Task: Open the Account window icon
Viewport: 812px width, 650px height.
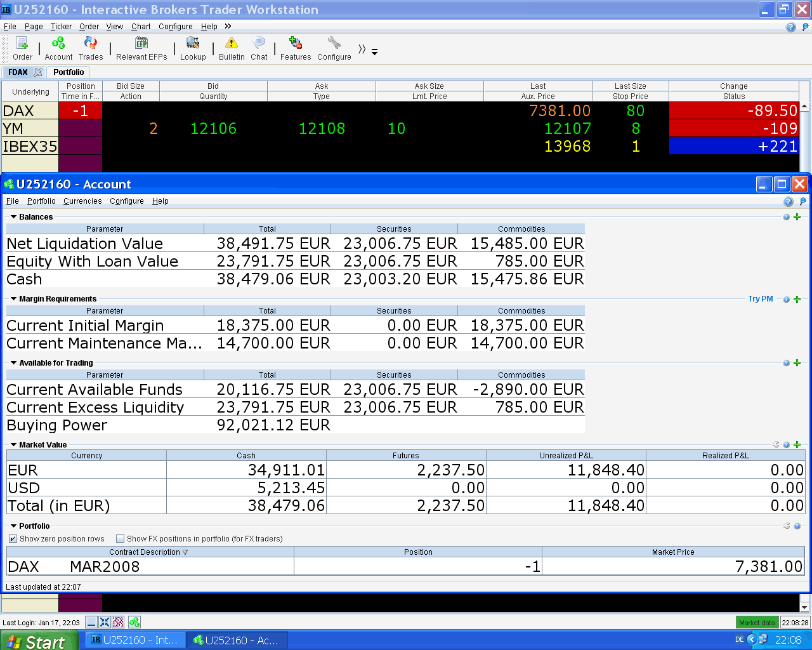Action: pos(58,44)
